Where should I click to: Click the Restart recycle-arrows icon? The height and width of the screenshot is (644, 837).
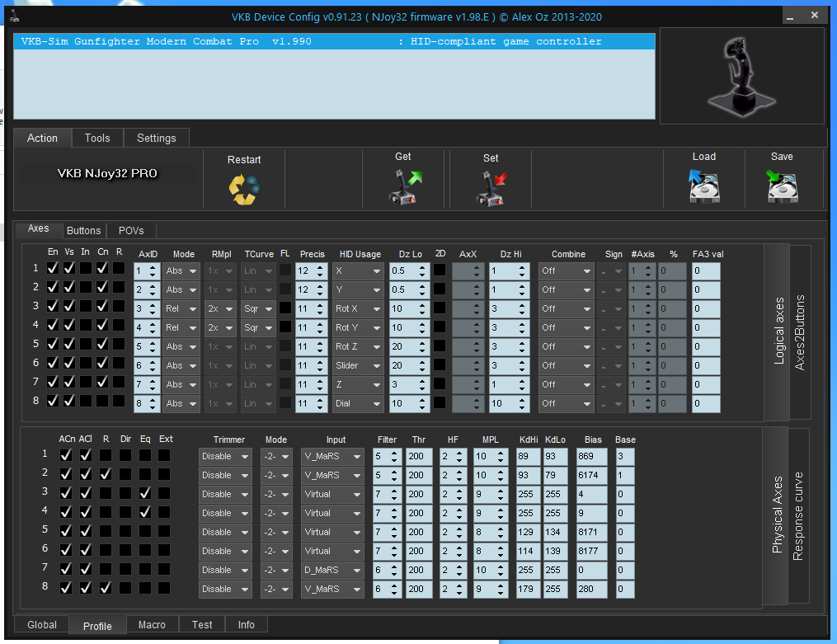(243, 189)
